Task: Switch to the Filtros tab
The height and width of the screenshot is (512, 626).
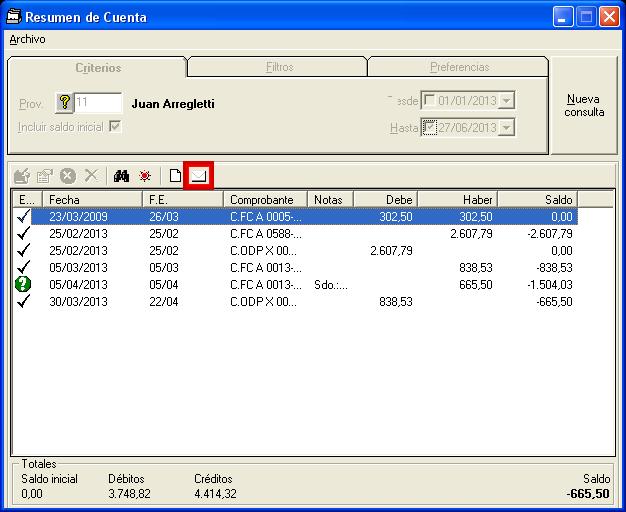Action: click(279, 67)
